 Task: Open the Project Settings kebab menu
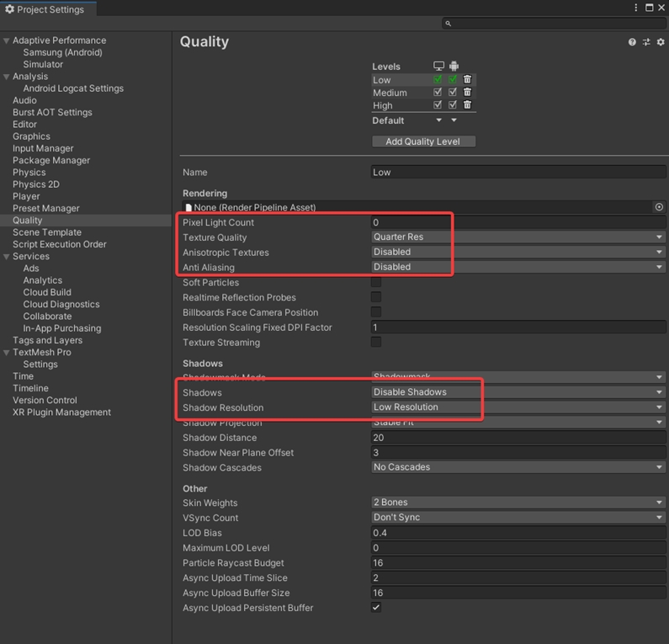636,8
